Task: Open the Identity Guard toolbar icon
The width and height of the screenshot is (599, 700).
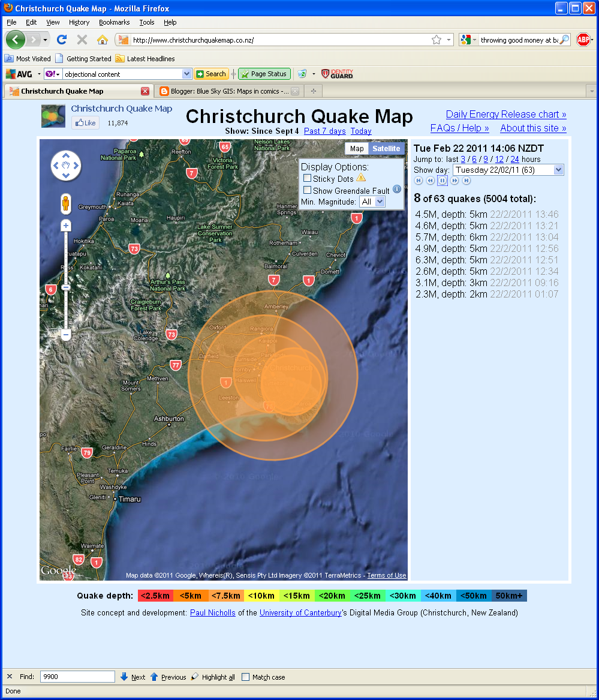Action: click(338, 74)
